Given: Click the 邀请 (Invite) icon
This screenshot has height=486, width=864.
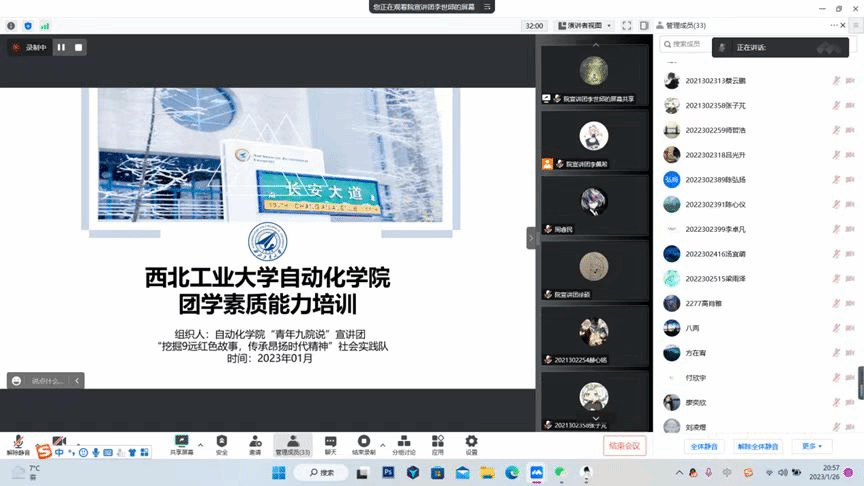Looking at the screenshot, I should click(255, 443).
